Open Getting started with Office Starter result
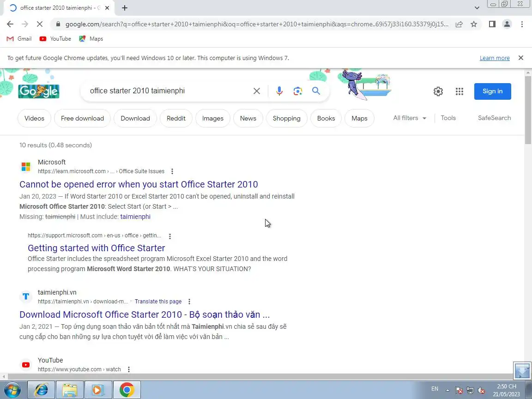 [x=97, y=248]
